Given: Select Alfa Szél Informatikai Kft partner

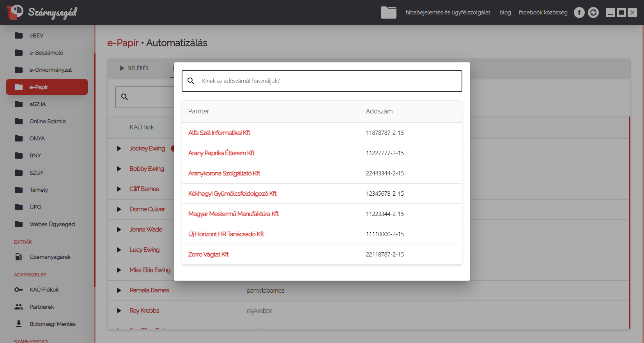Looking at the screenshot, I should pos(219,133).
